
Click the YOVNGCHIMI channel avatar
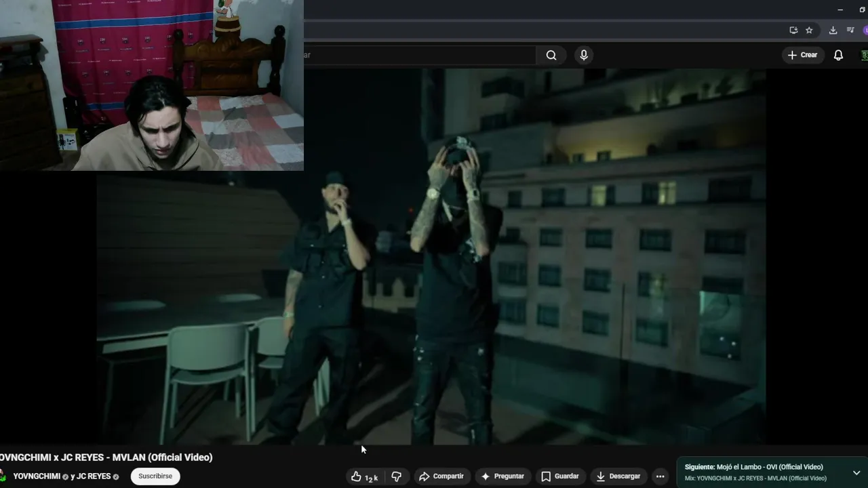[3, 476]
